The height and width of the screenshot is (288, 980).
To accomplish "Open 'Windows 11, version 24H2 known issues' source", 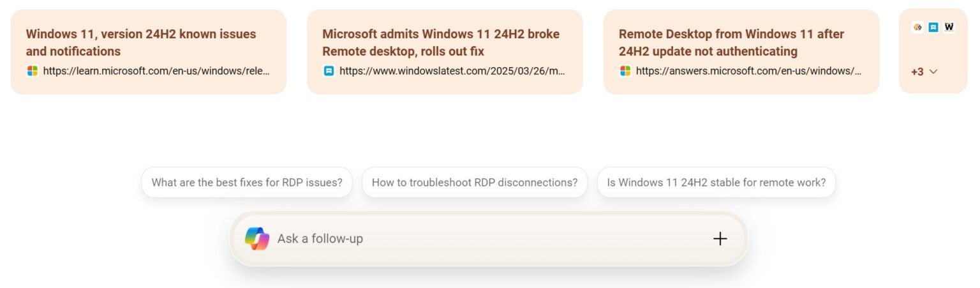I will [x=141, y=42].
